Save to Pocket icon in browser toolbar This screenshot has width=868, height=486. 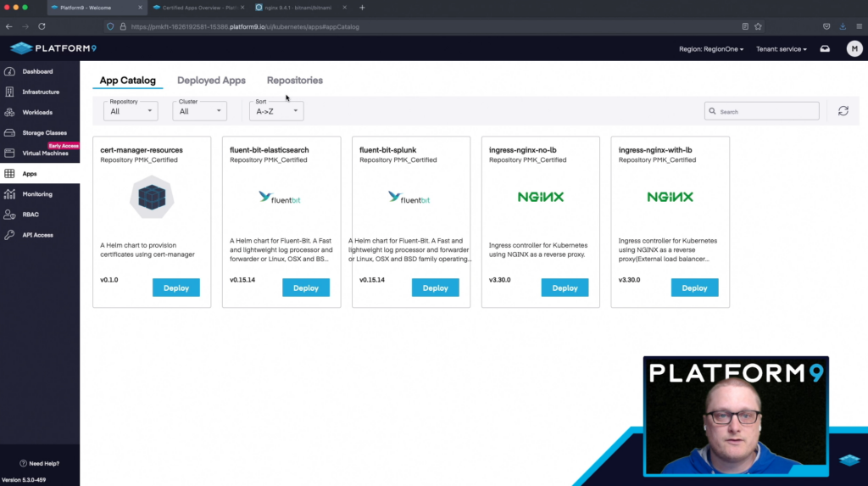pos(826,26)
